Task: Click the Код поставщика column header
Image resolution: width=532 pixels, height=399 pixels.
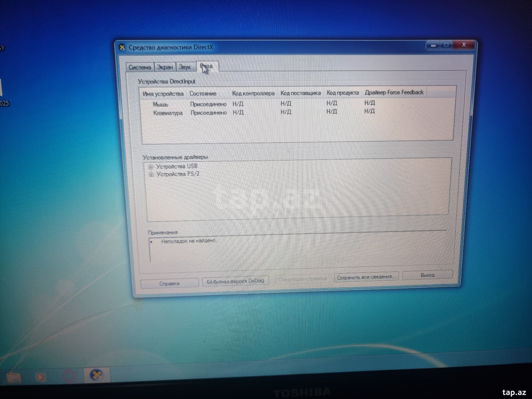Action: pyautogui.click(x=301, y=93)
